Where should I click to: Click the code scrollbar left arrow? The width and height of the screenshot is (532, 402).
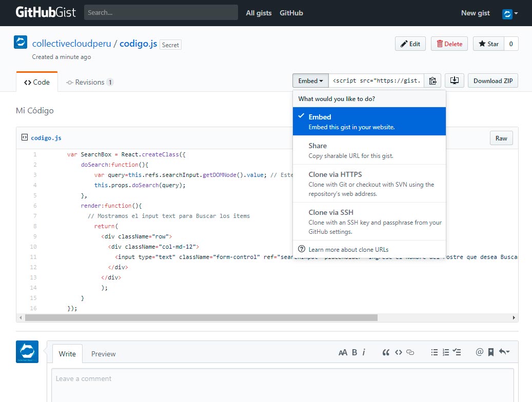[21, 317]
